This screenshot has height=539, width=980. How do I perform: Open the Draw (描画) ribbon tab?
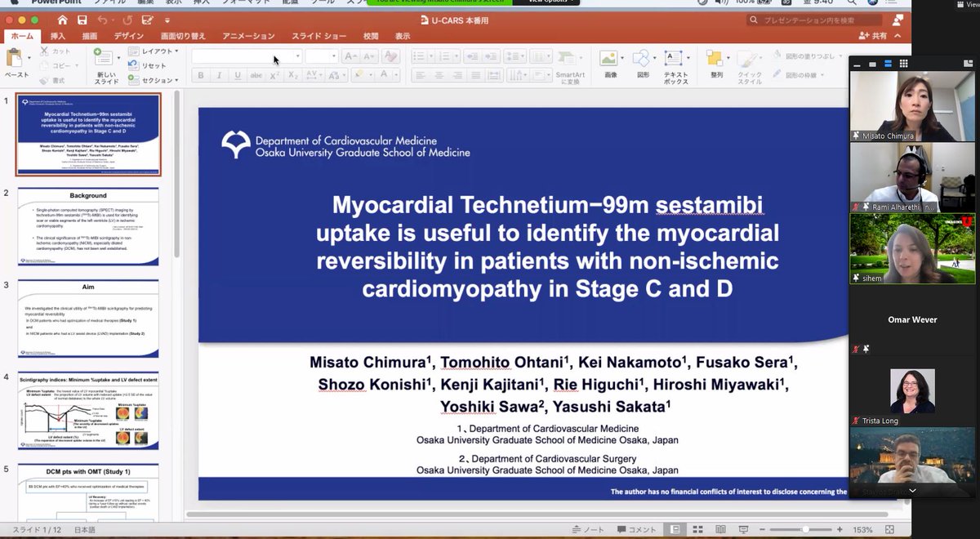[90, 36]
